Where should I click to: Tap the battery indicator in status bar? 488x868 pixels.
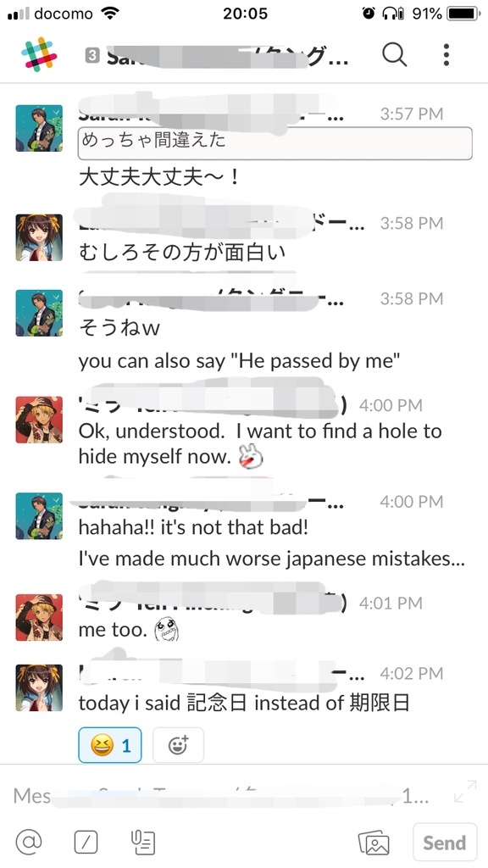tap(463, 14)
